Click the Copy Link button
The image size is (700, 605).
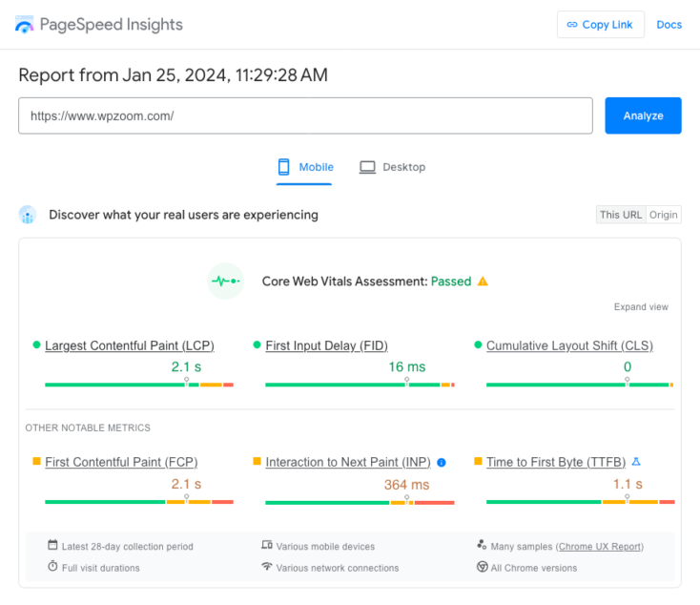601,25
